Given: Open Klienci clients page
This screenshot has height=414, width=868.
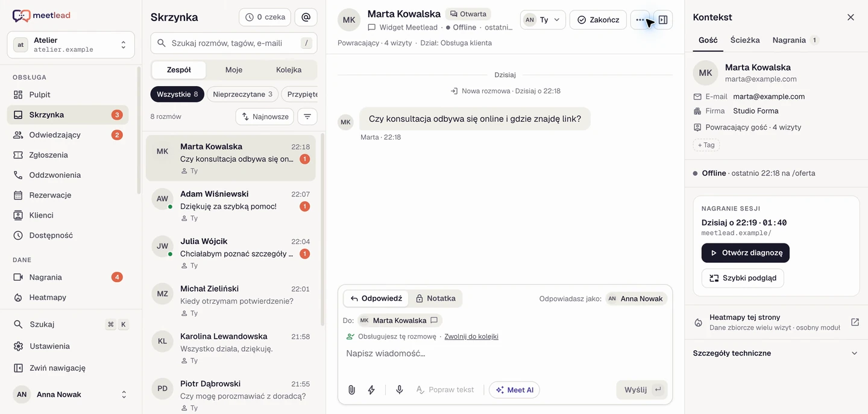Looking at the screenshot, I should click(x=68, y=215).
